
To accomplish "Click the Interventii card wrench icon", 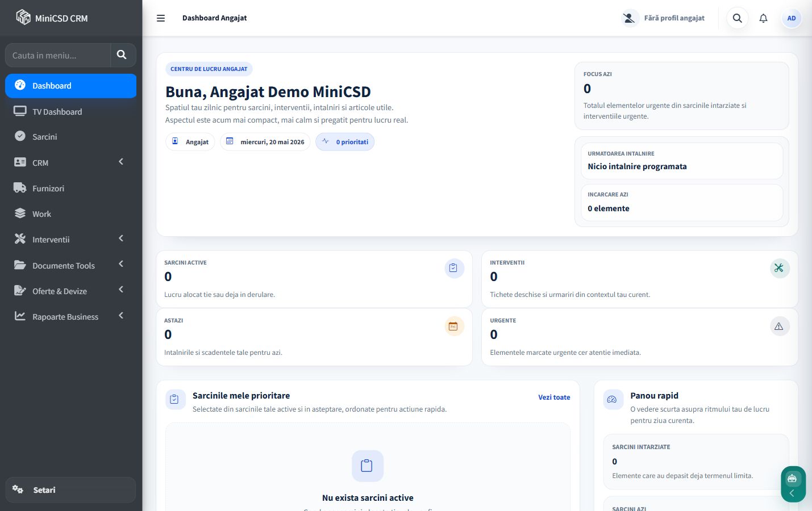I will [x=779, y=268].
